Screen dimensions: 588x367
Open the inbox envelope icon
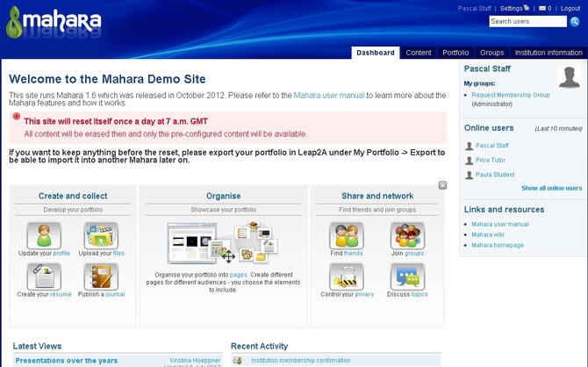pyautogui.click(x=542, y=8)
